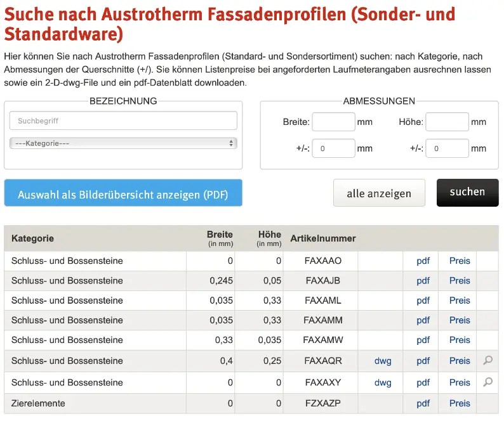Click the Kategorie column header
504x421 pixels.
click(32, 238)
